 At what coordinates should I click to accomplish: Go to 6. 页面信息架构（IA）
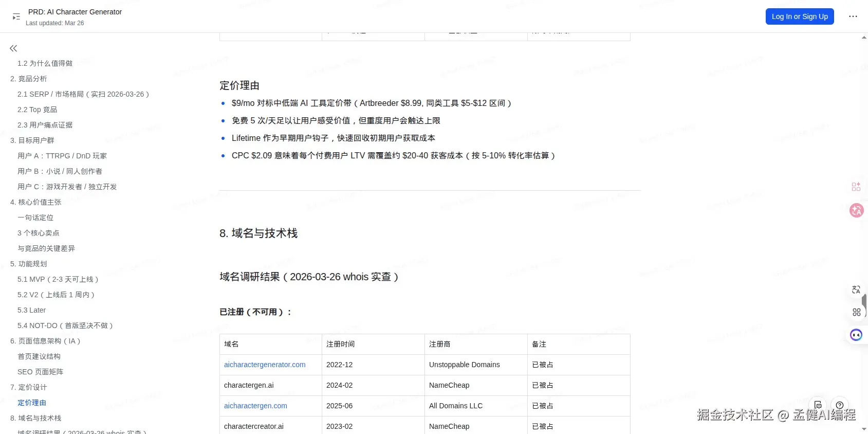46,341
